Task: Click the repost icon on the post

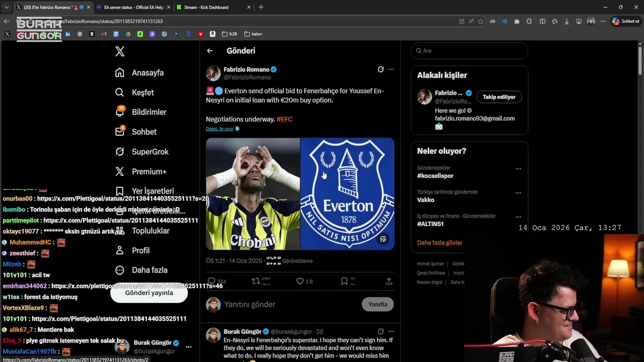Action: [256, 282]
